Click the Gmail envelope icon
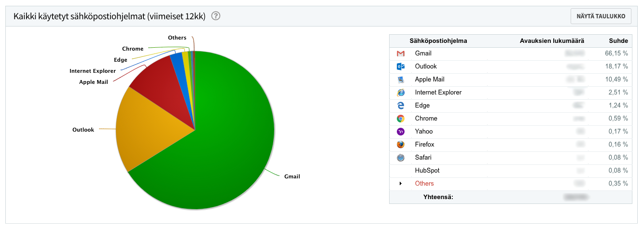Viewport: 644px width, 229px height. (400, 54)
